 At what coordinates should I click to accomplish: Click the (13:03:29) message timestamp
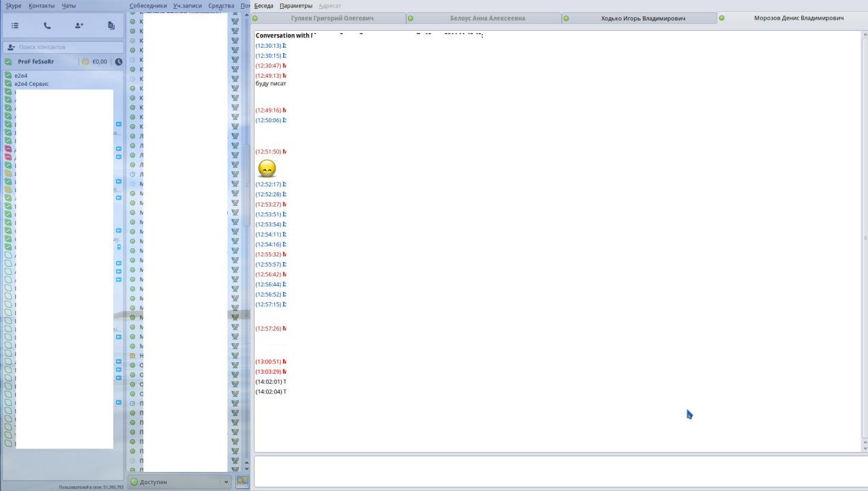268,372
